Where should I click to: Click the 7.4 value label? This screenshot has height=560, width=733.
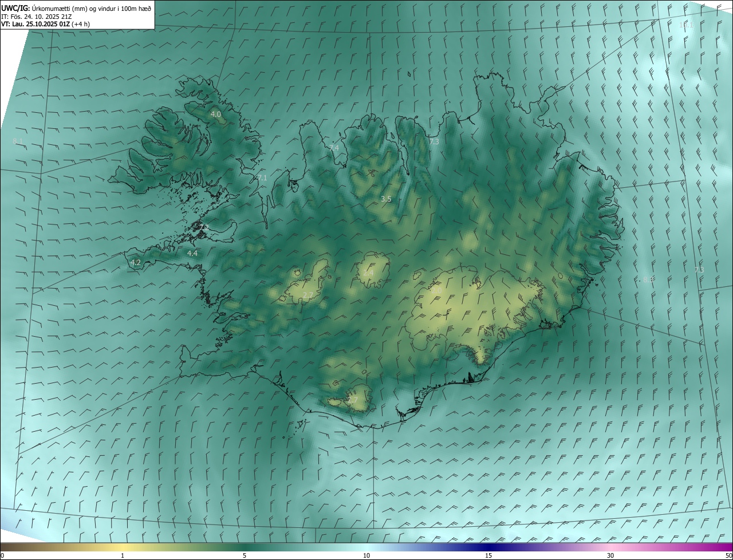pyautogui.click(x=334, y=148)
